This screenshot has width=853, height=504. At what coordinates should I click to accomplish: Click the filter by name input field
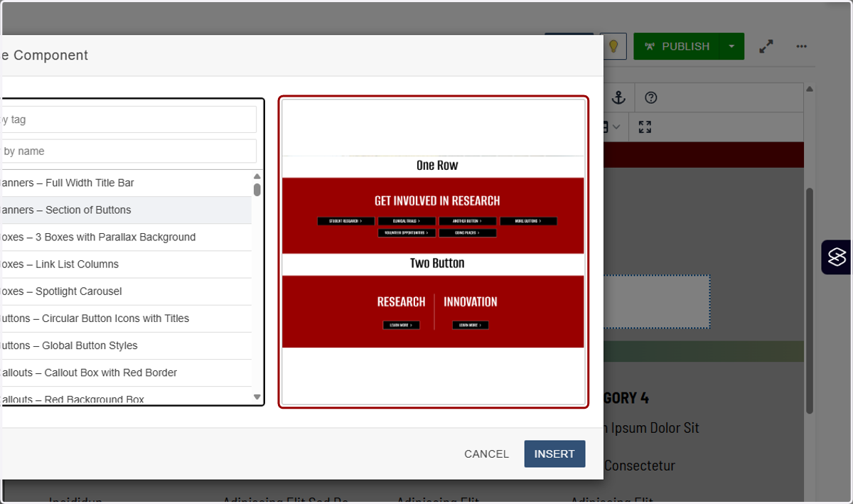click(128, 151)
